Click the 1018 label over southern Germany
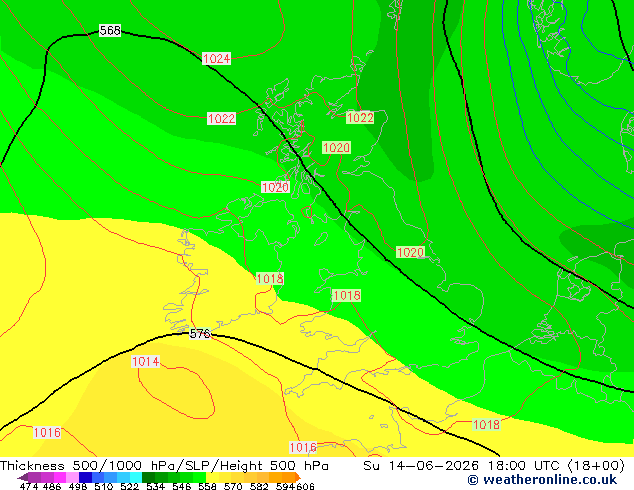The width and height of the screenshot is (634, 490). coord(486,425)
